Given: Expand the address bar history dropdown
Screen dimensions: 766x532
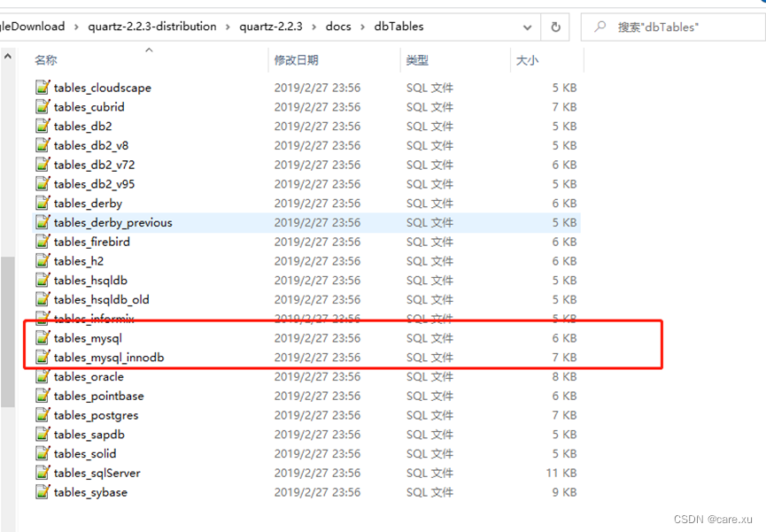Looking at the screenshot, I should click(528, 27).
